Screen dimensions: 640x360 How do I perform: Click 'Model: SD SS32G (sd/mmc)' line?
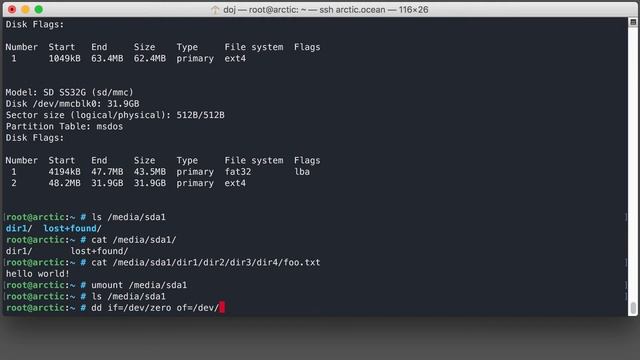pos(69,92)
